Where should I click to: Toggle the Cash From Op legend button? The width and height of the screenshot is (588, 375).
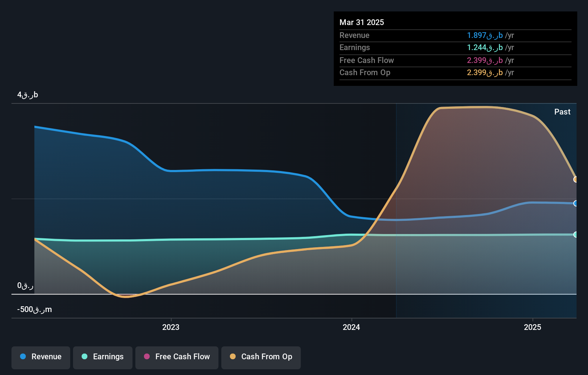261,357
